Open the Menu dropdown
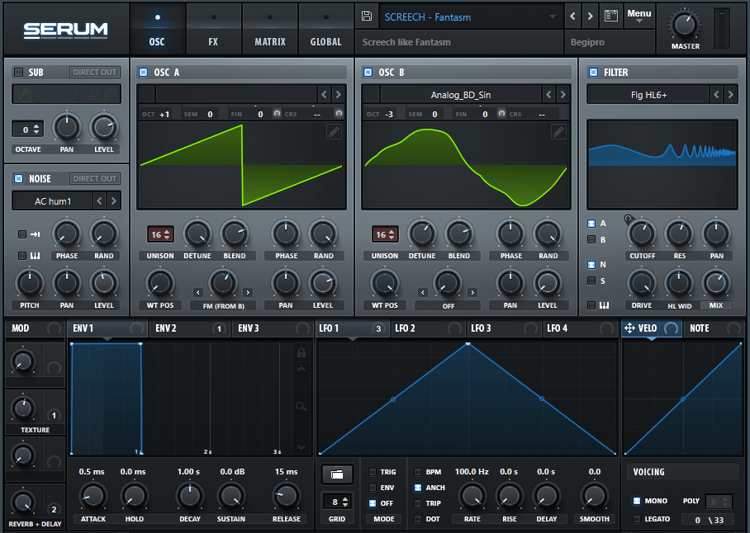The width and height of the screenshot is (750, 533). [639, 16]
